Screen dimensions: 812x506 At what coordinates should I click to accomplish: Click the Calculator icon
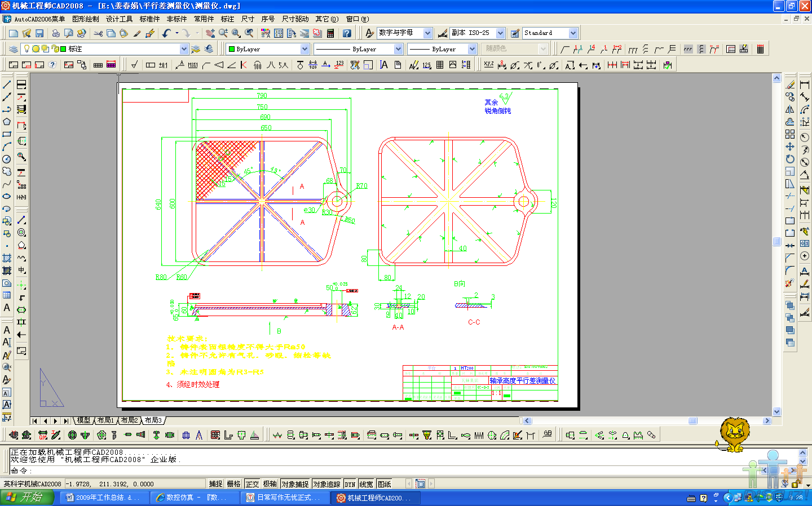click(x=330, y=33)
